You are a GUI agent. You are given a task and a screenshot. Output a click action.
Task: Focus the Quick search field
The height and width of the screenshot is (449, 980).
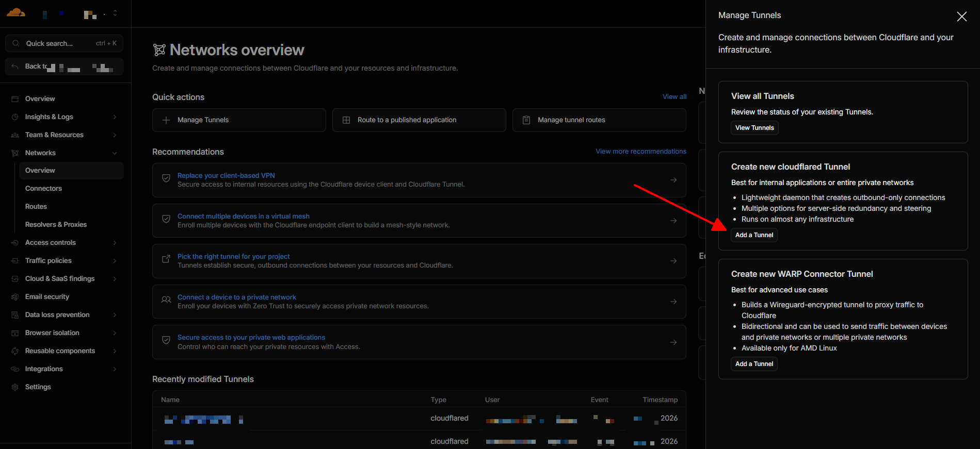pyautogui.click(x=64, y=43)
